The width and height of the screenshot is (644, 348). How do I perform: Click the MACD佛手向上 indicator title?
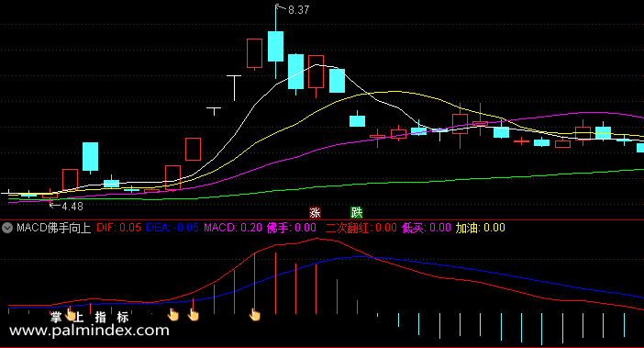[54, 228]
